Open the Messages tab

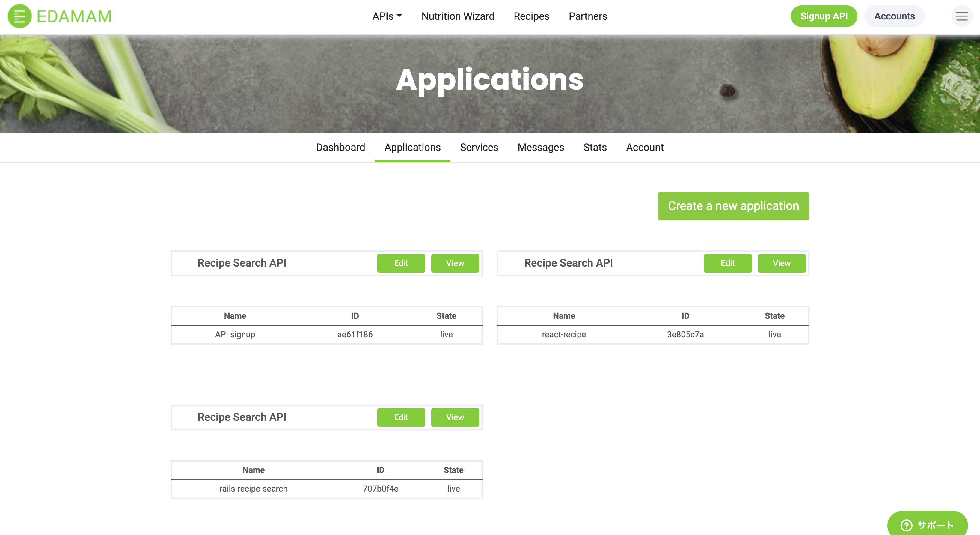540,147
